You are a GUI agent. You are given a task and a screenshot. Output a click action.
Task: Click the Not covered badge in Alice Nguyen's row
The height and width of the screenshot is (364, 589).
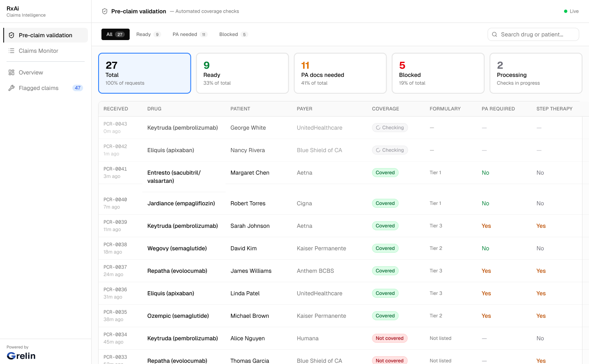pos(389,338)
